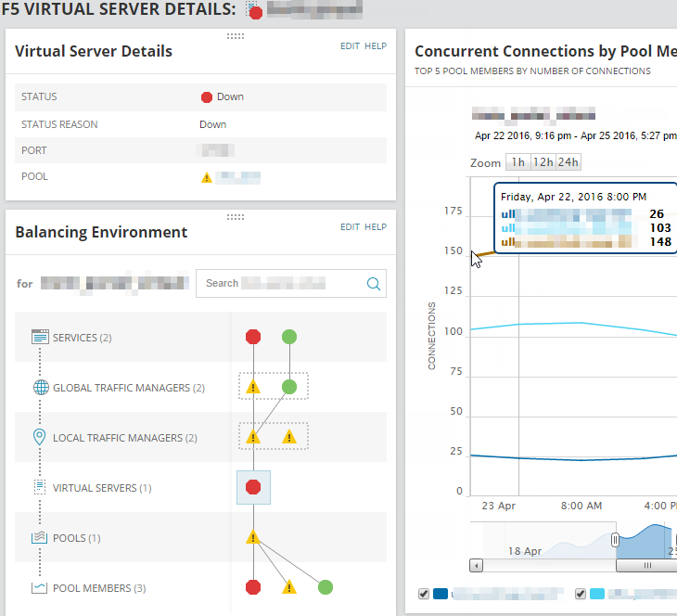
Task: Set chart zoom to 24h
Action: 568,162
